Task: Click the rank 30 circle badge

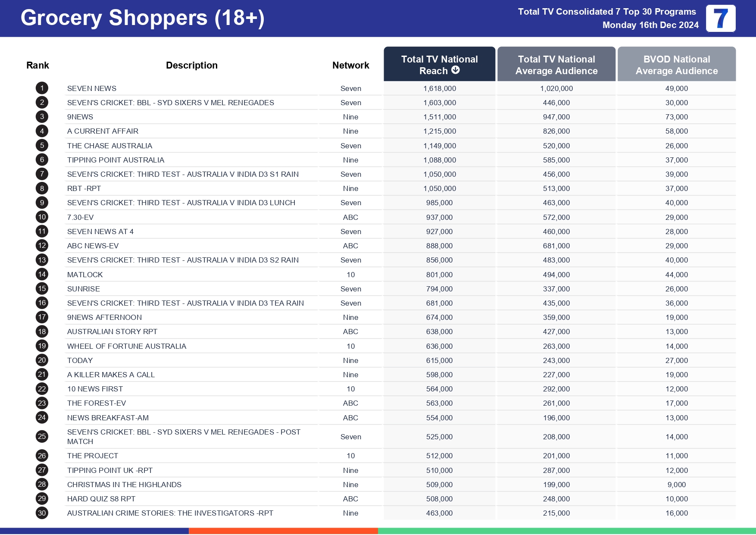Action: click(x=42, y=513)
